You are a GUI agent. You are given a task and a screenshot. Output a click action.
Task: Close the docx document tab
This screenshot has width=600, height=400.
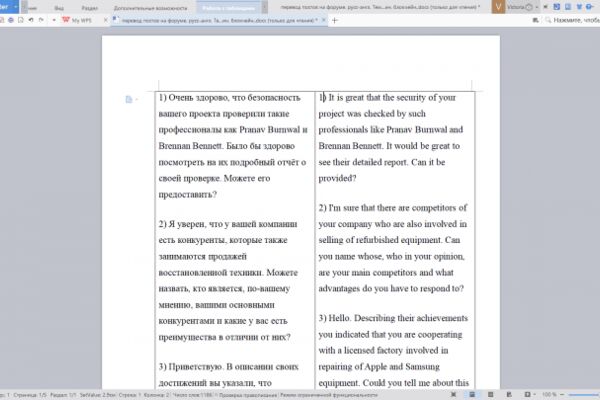[x=324, y=20]
